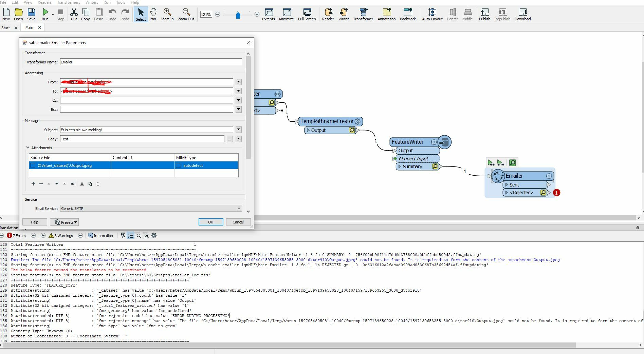Open the Cc field dropdown arrow

(x=238, y=100)
